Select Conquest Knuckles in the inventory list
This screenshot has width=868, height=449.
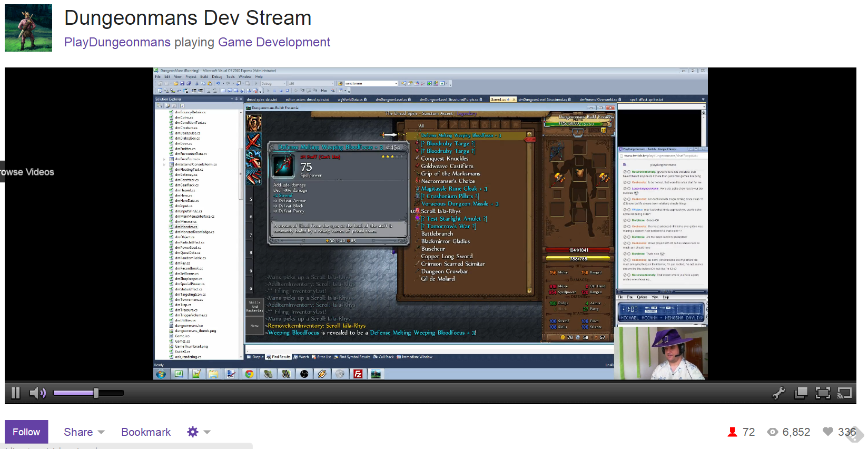click(445, 159)
